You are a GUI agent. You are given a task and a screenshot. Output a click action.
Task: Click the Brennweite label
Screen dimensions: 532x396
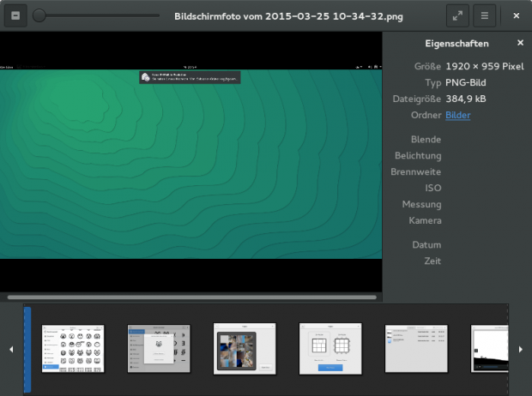pos(415,172)
